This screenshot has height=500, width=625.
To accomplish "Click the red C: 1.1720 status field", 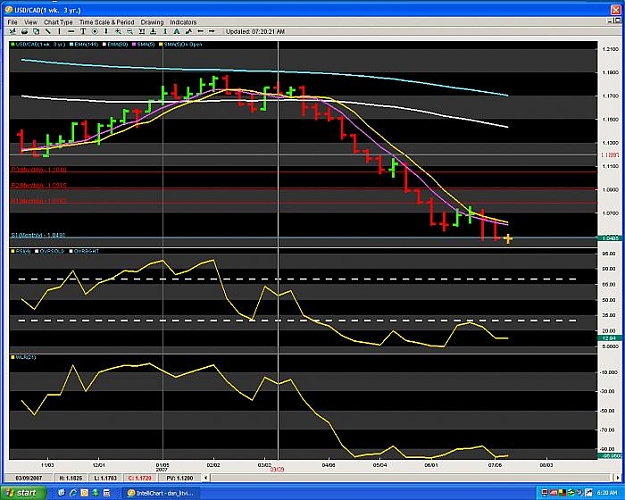I will [x=139, y=478].
